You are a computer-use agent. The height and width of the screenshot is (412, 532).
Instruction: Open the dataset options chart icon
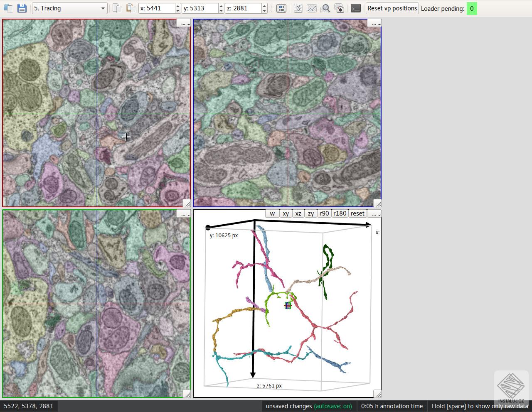(311, 8)
